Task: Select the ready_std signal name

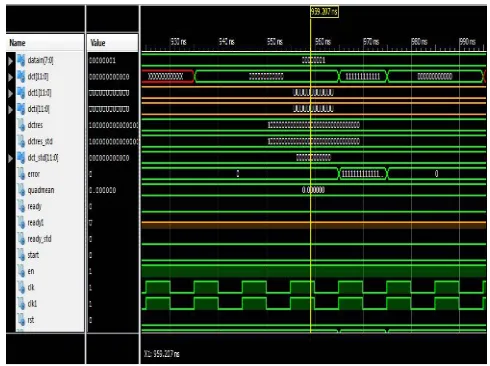Action: [x=39, y=239]
